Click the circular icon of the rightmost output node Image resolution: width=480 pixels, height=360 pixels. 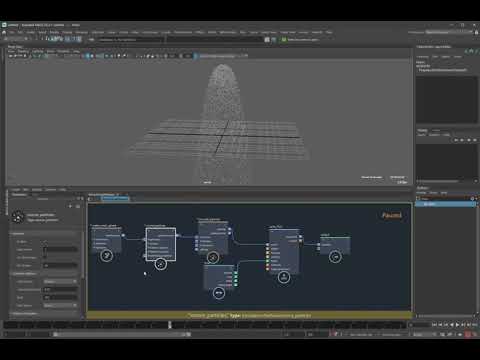click(335, 257)
